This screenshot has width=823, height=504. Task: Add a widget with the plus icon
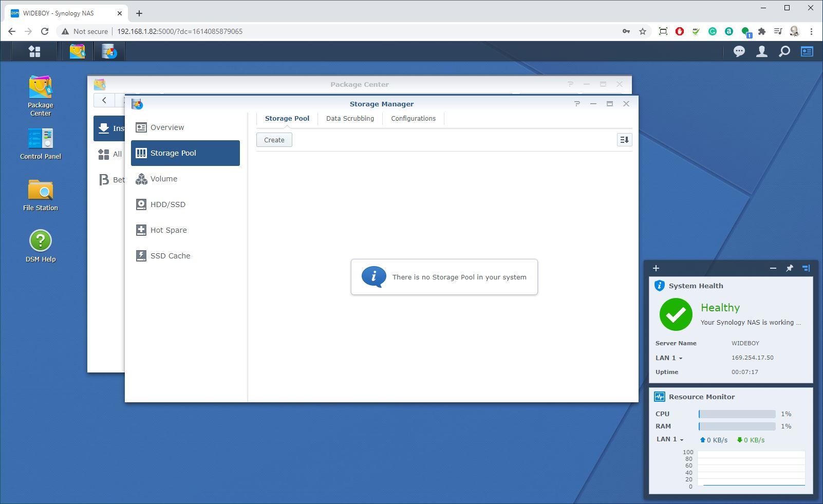click(656, 268)
